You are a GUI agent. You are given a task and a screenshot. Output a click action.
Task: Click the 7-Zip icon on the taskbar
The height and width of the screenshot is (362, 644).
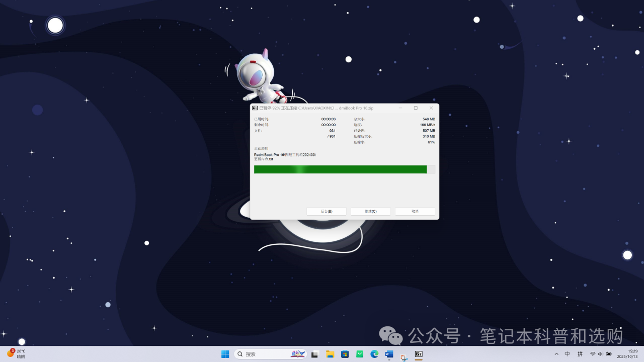tap(419, 354)
